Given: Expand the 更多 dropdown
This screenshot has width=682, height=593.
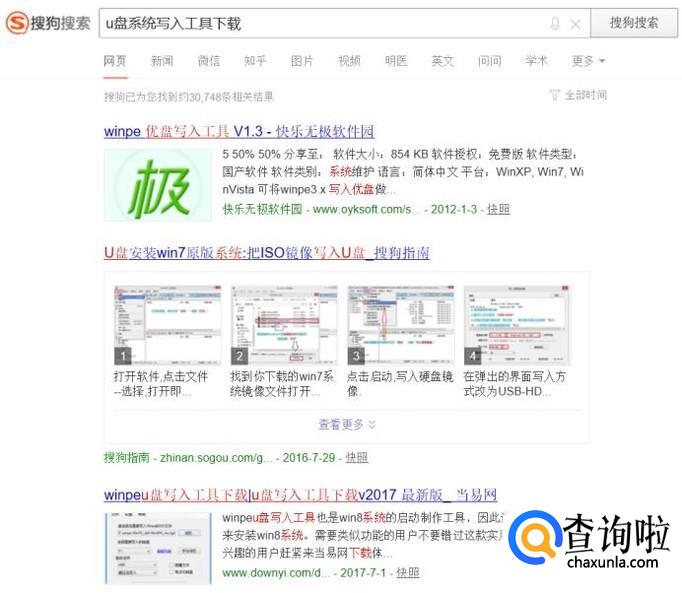Looking at the screenshot, I should pyautogui.click(x=588, y=60).
